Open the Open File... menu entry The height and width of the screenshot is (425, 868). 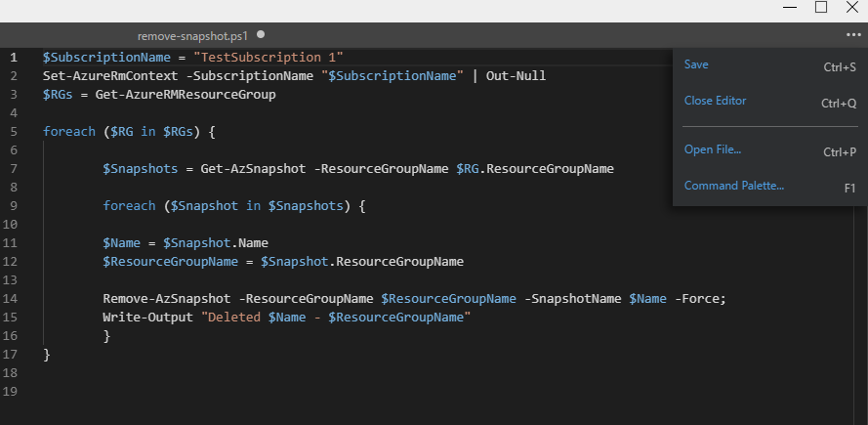pos(713,149)
